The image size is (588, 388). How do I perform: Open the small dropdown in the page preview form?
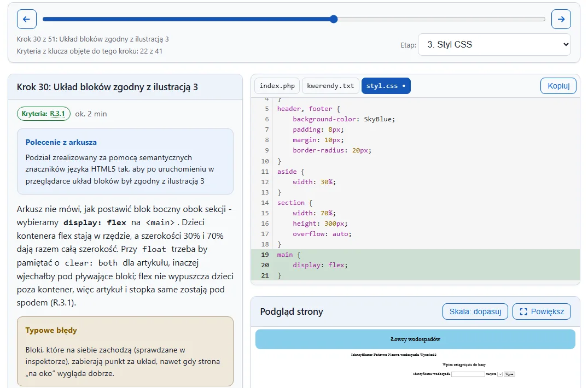click(500, 374)
